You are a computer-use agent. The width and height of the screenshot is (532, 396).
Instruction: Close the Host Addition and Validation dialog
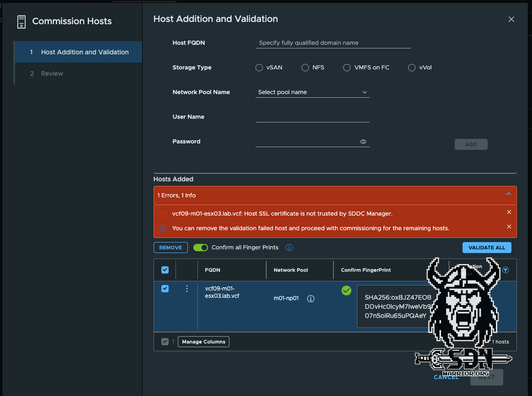click(511, 19)
